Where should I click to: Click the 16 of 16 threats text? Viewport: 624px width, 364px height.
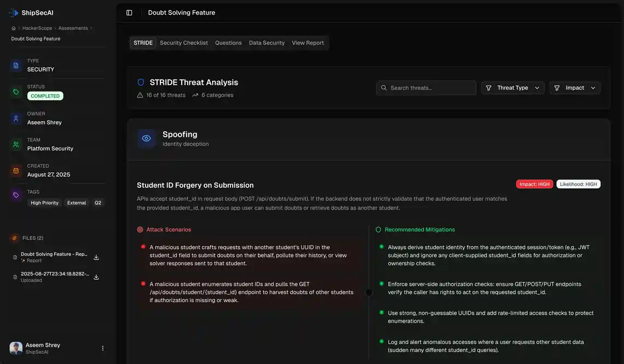[x=165, y=95]
